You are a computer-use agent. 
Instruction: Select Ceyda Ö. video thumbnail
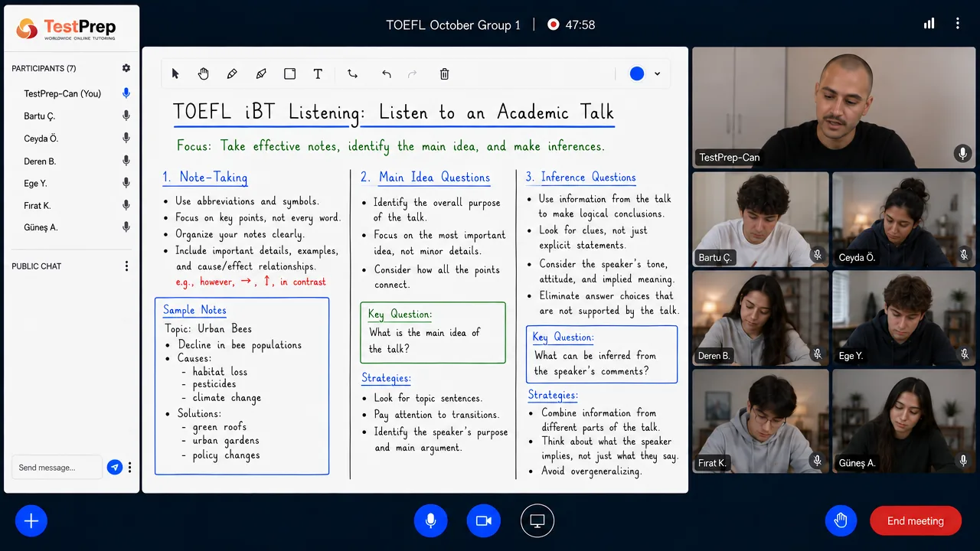click(904, 220)
